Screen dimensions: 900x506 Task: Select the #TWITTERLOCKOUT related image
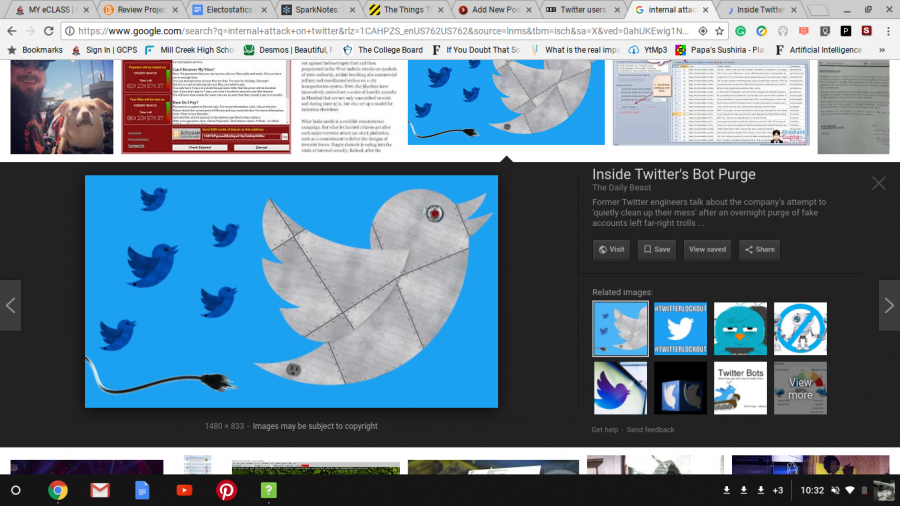pyautogui.click(x=680, y=329)
